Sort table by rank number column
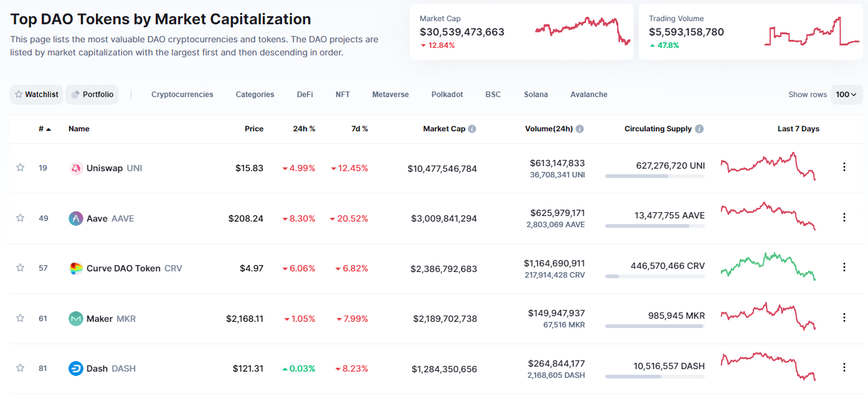868x399 pixels. coord(45,129)
